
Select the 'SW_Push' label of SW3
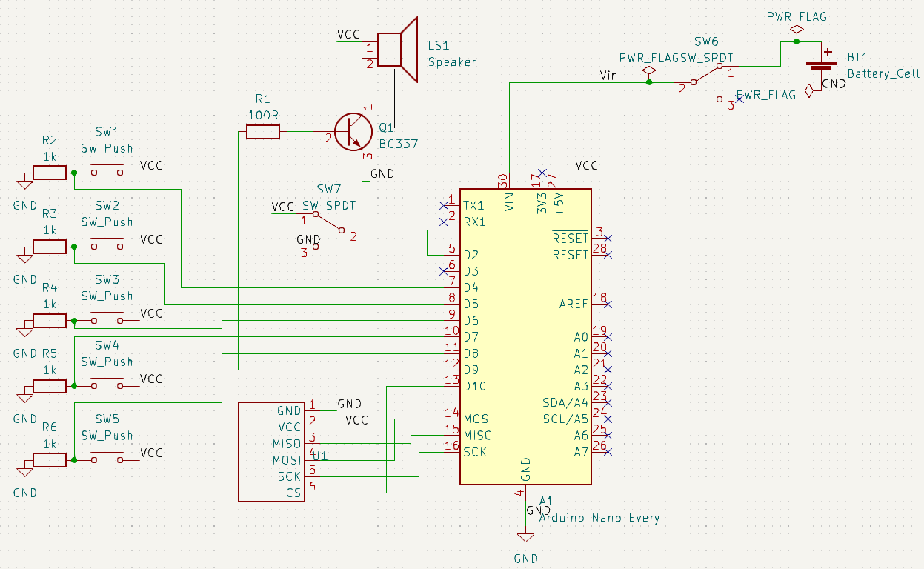[x=107, y=296]
